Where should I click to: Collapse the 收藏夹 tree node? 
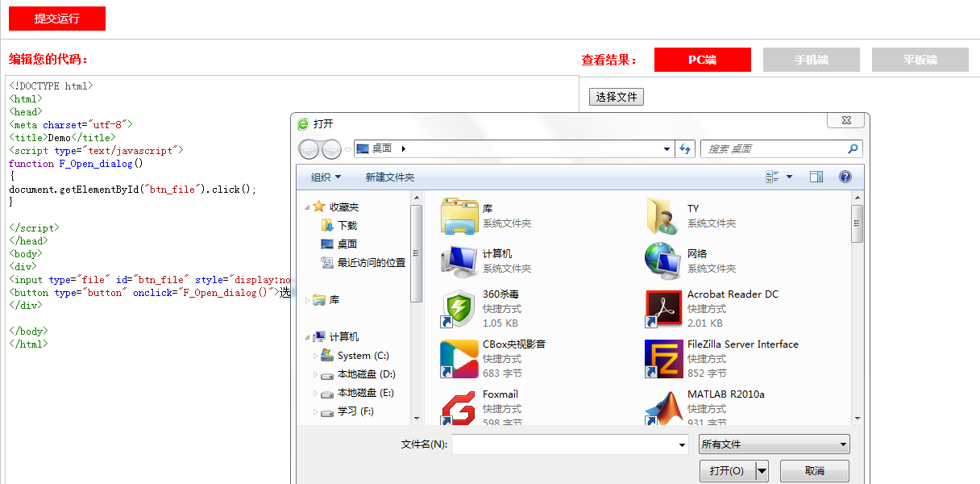307,207
